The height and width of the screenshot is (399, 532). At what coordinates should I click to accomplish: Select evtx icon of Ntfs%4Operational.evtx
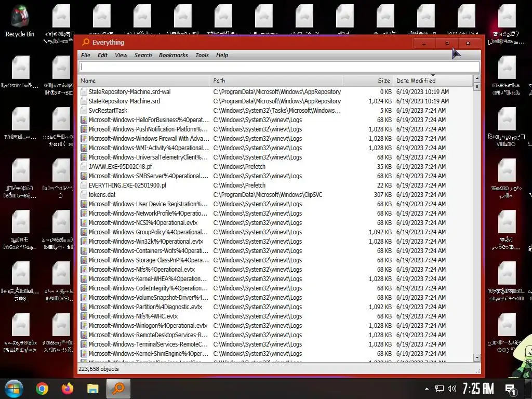pyautogui.click(x=84, y=270)
